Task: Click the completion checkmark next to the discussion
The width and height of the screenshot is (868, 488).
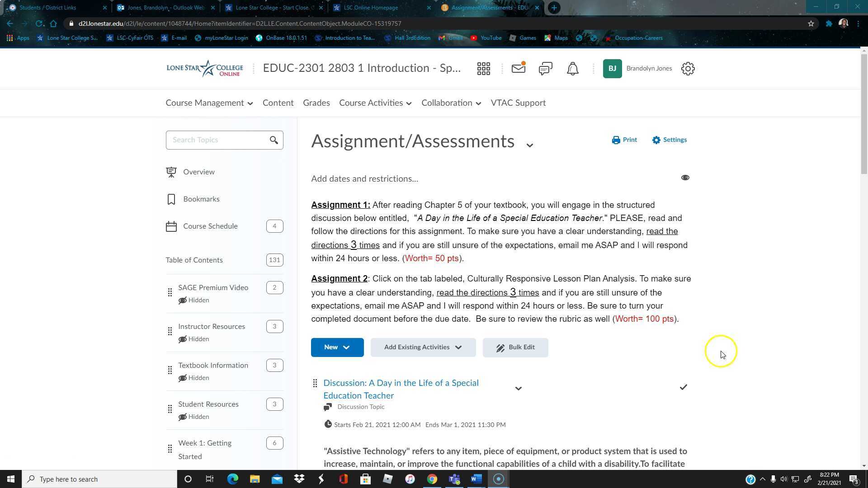Action: click(x=683, y=387)
